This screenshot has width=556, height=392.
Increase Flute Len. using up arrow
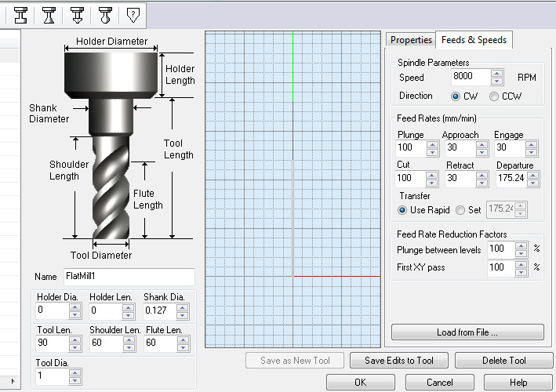183,339
